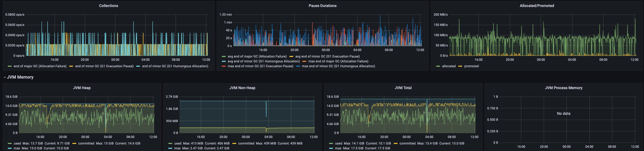
Task: Click green swatch for avg end of major GC
Action: [223, 56]
